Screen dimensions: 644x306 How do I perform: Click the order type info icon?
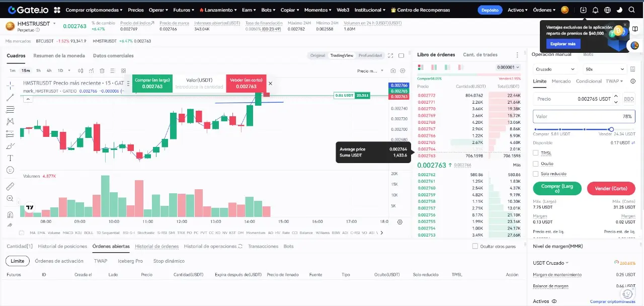[x=633, y=81]
